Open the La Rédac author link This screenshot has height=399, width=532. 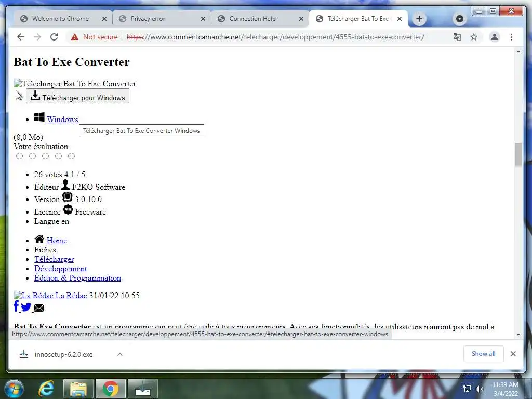71,296
